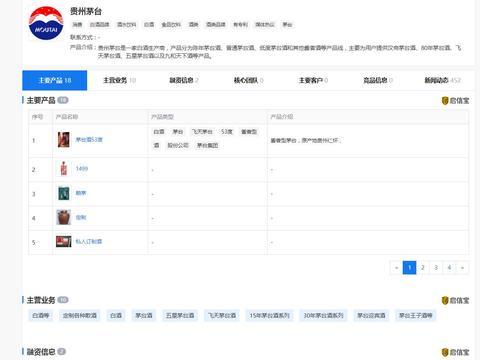
Task: Go to next page with » arrow
Action: click(462, 268)
